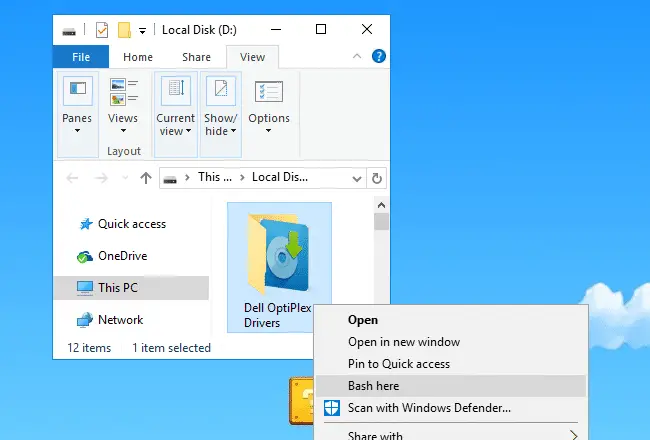The height and width of the screenshot is (440, 650).
Task: Expand the Show/hide dropdown
Action: (221, 114)
